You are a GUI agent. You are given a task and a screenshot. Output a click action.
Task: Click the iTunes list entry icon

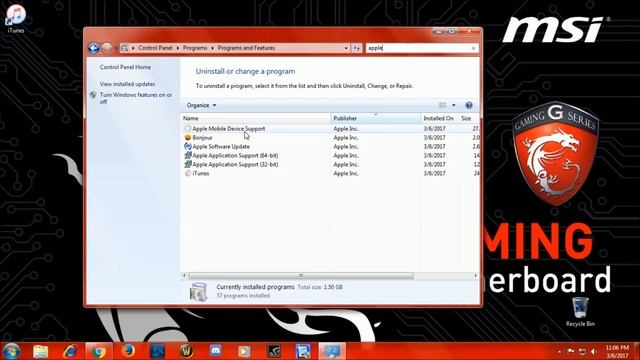tap(188, 173)
